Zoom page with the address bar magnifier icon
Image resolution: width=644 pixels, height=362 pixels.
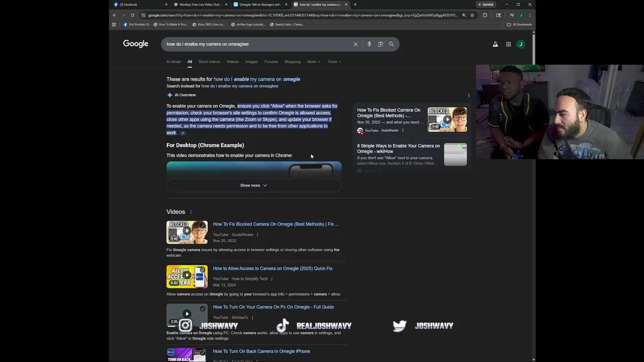click(464, 15)
